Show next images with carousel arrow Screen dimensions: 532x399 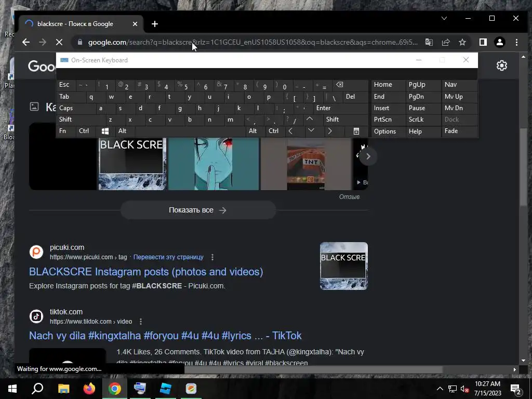click(368, 156)
